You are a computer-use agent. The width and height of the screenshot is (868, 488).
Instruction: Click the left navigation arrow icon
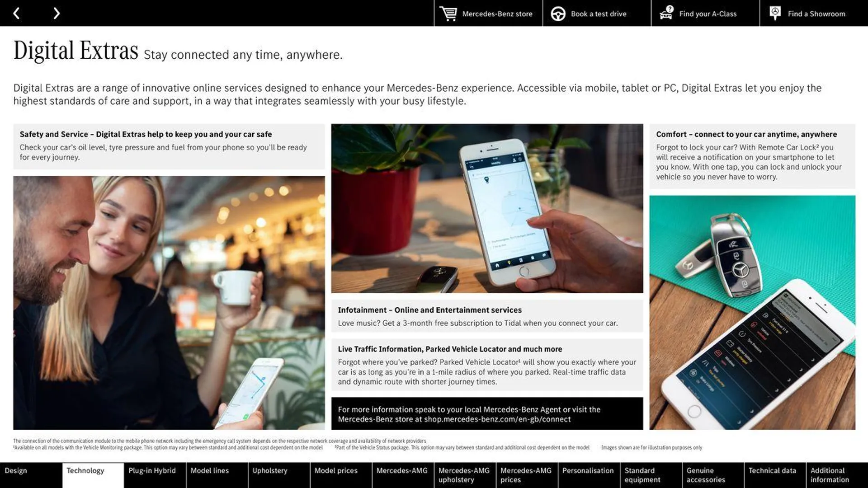tap(16, 13)
